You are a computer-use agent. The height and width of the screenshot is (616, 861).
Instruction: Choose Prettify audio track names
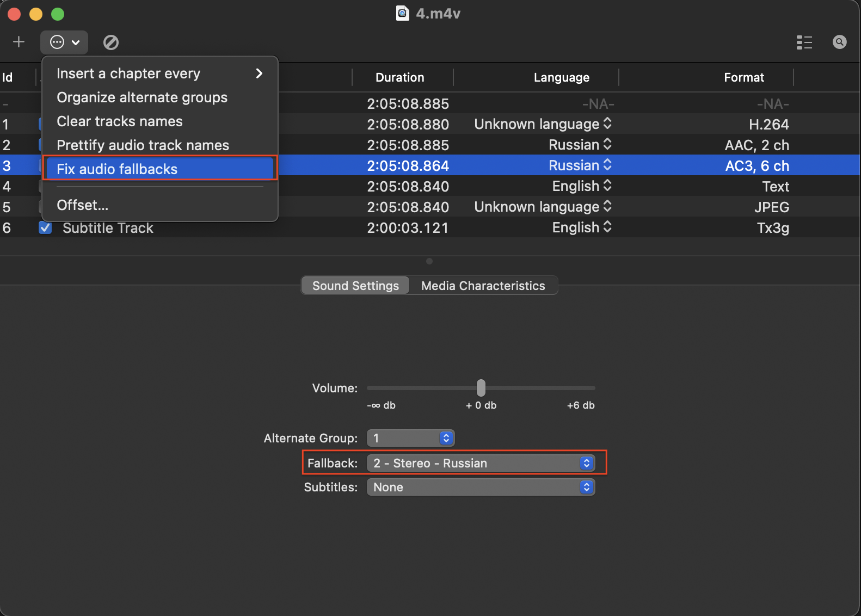143,145
